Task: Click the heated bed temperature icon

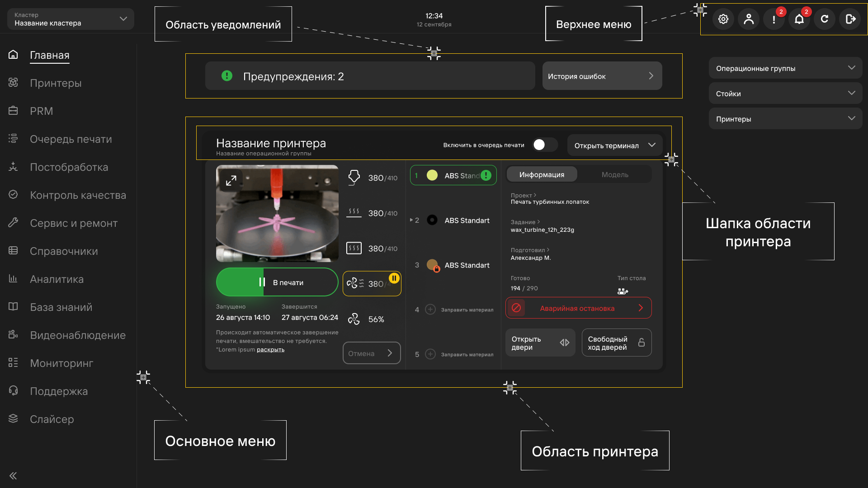Action: (x=354, y=213)
